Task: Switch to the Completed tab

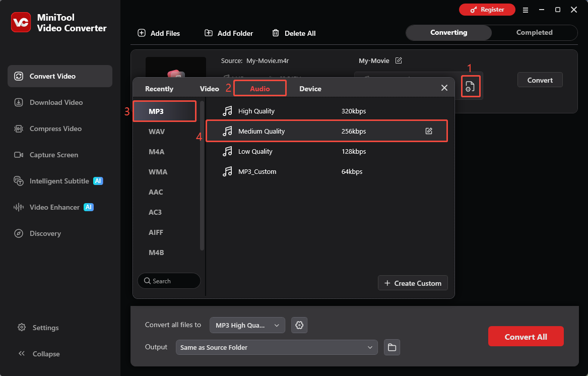Action: (534, 33)
